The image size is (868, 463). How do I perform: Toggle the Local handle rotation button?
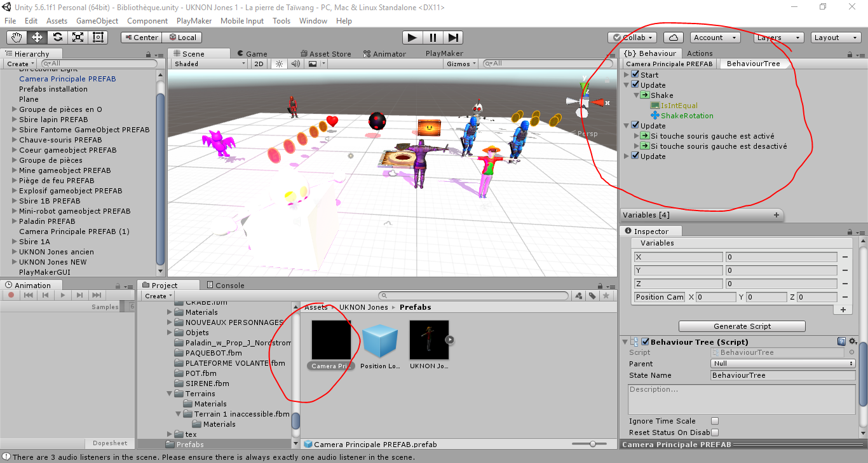click(x=182, y=38)
